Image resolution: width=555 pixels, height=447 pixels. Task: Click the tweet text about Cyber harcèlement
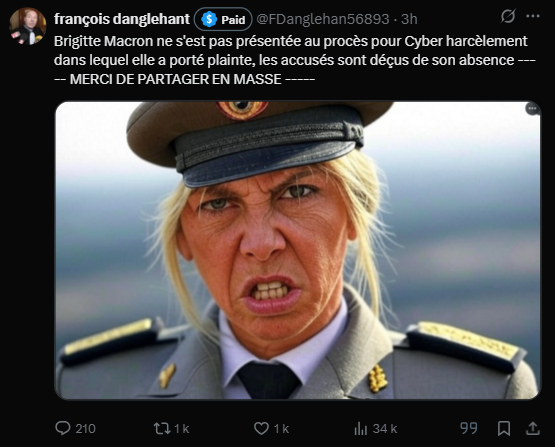[x=294, y=60]
